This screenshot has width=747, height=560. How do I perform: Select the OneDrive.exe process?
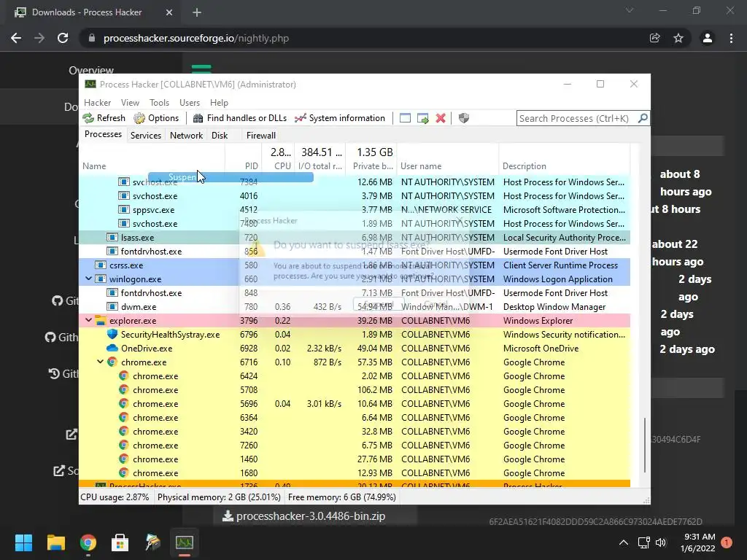pos(355,348)
